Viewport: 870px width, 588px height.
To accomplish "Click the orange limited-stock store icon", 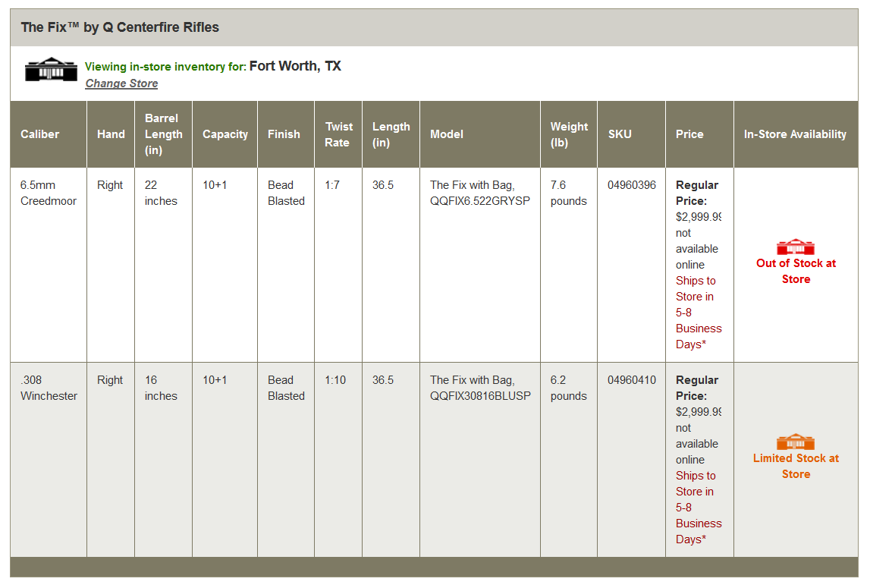I will click(795, 442).
